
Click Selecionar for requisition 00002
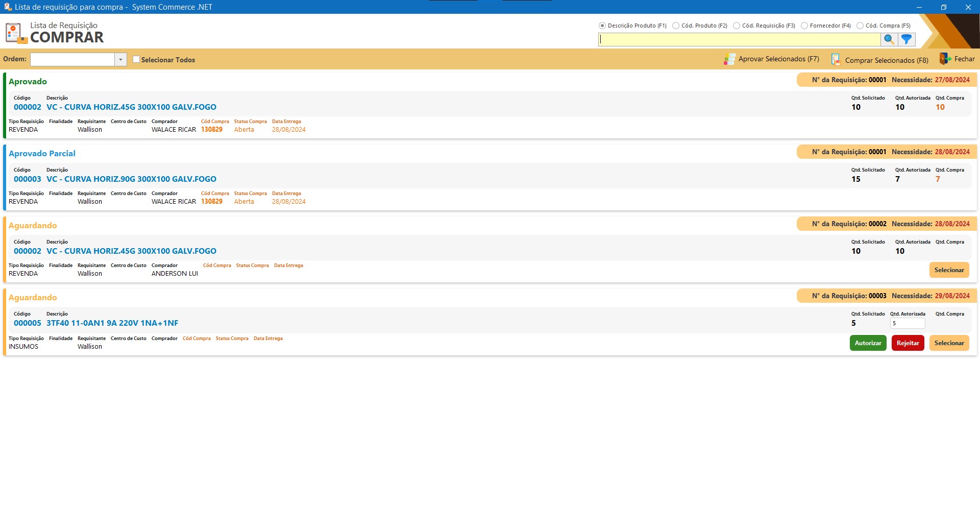(x=949, y=270)
